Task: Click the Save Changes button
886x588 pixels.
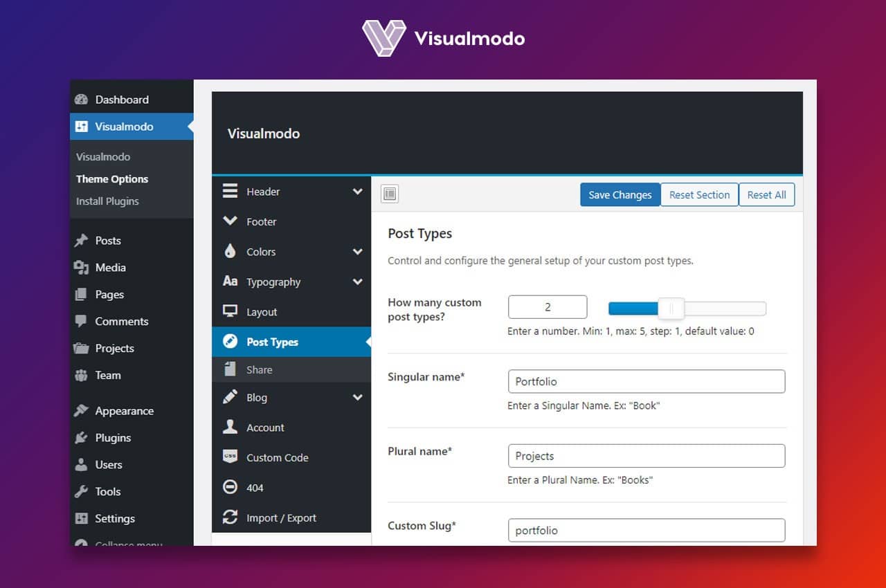Action: coord(620,194)
